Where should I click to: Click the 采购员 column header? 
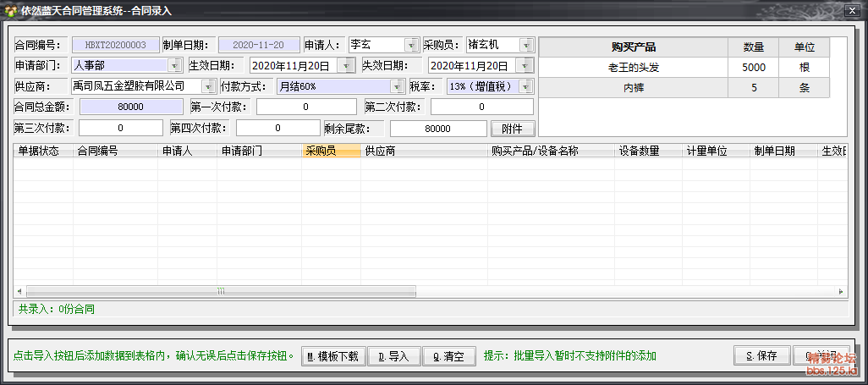[x=331, y=151]
